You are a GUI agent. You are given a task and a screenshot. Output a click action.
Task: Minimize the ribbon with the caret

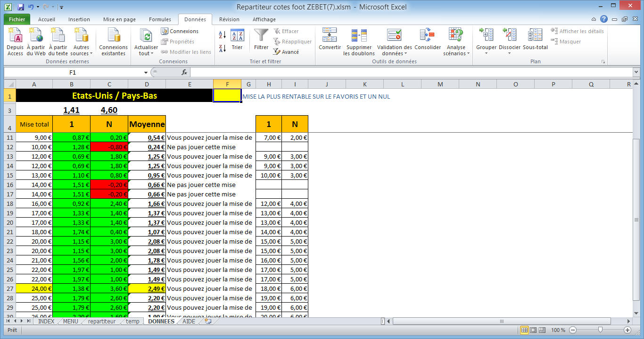tap(594, 19)
